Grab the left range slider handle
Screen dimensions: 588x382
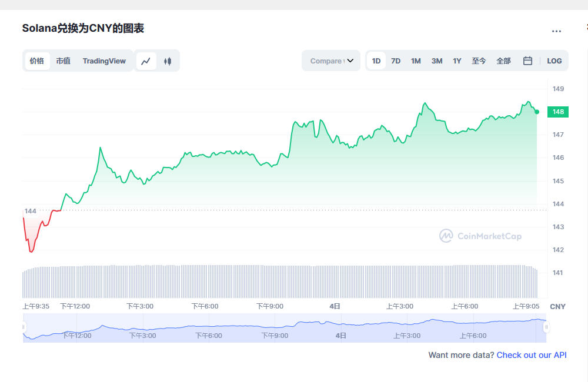(24, 327)
